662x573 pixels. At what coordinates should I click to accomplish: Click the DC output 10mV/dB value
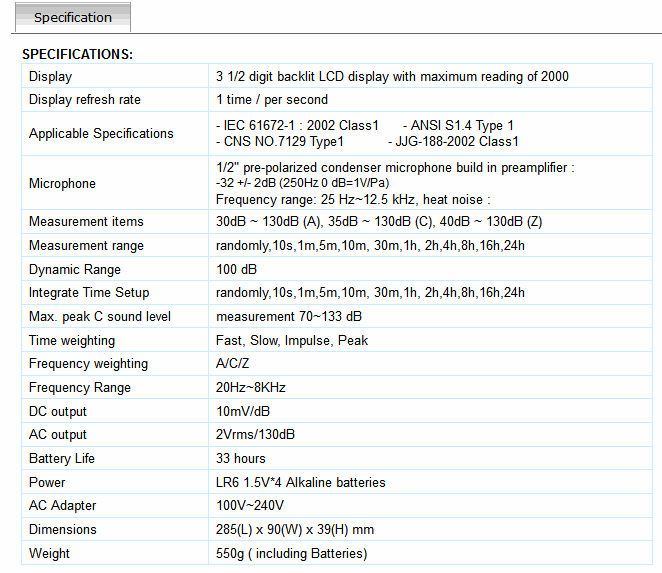tap(243, 412)
